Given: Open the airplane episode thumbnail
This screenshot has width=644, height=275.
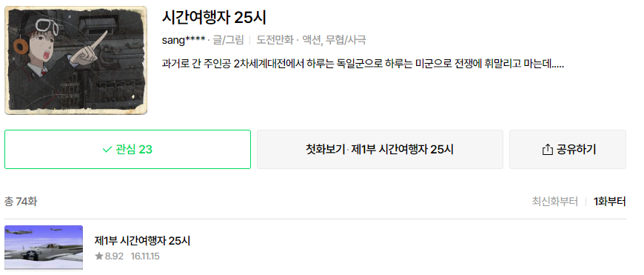Looking at the screenshot, I should pos(44,248).
